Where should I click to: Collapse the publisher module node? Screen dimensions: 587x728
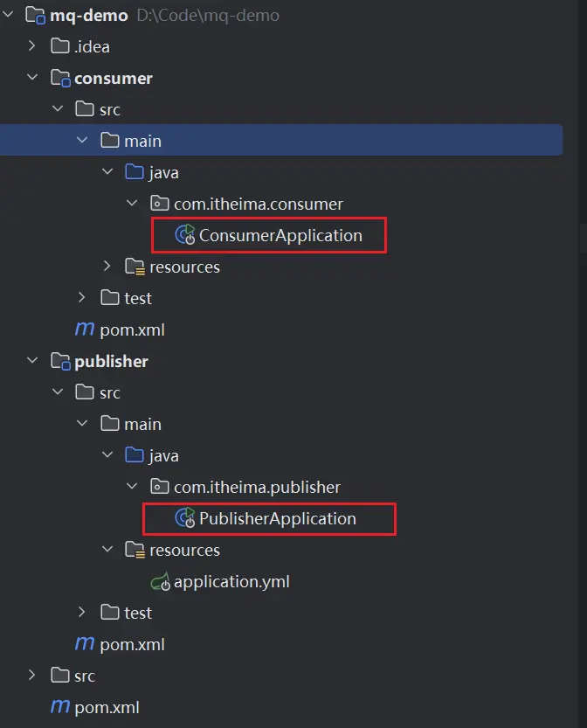tap(32, 361)
